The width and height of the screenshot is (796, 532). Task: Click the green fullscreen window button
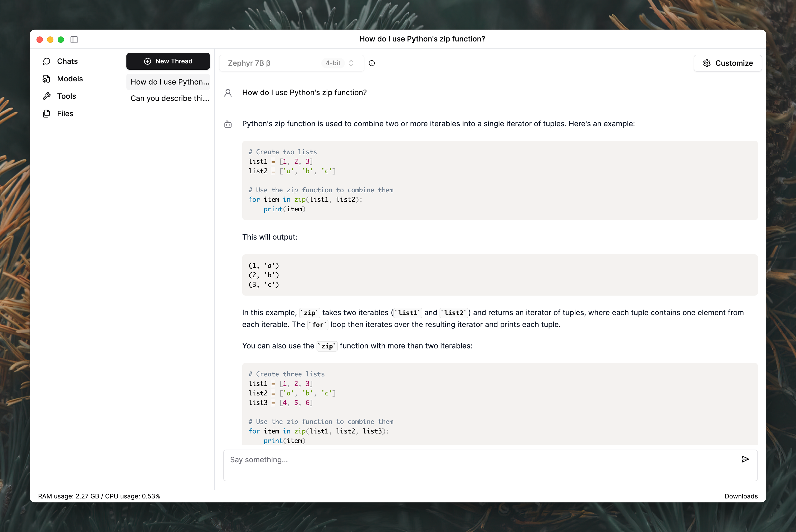pyautogui.click(x=61, y=40)
